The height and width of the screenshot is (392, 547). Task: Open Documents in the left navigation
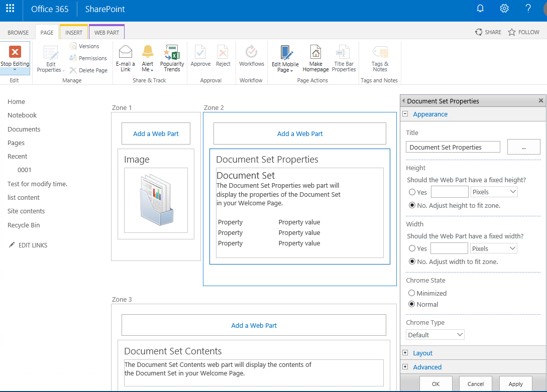[x=24, y=129]
